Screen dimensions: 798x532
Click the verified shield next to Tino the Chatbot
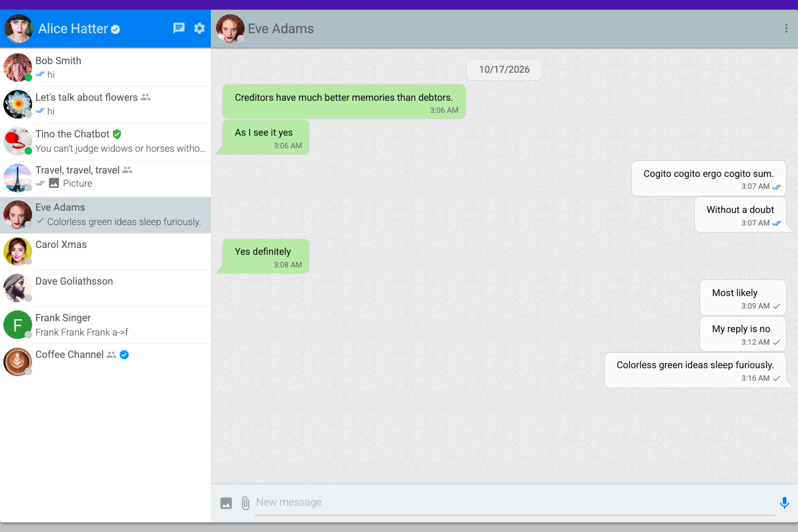pyautogui.click(x=117, y=134)
